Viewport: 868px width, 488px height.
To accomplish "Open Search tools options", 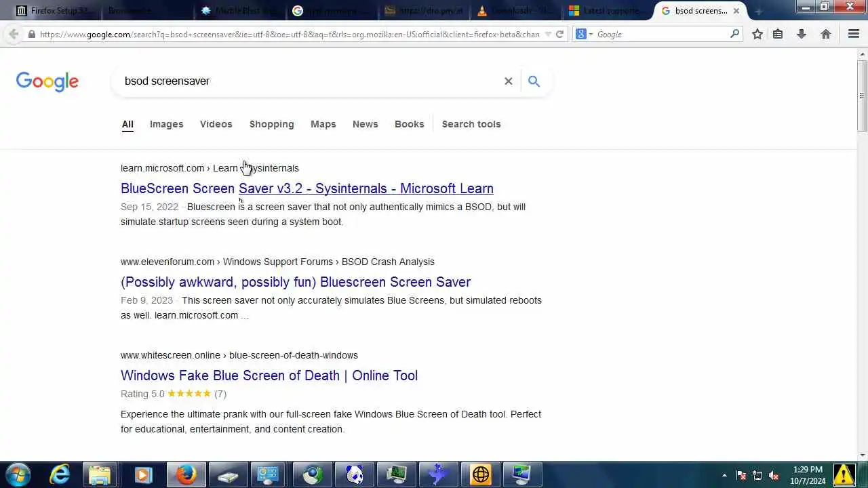I will [471, 124].
